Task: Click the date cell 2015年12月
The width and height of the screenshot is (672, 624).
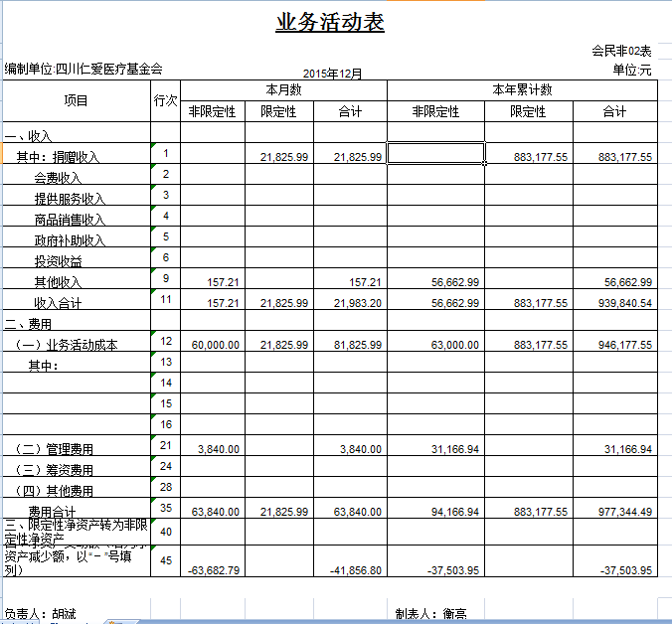Action: click(332, 74)
